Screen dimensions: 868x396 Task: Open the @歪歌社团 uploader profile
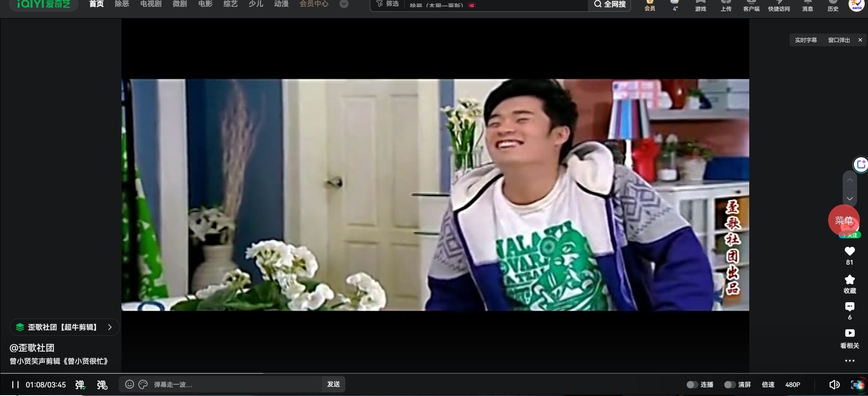click(32, 348)
